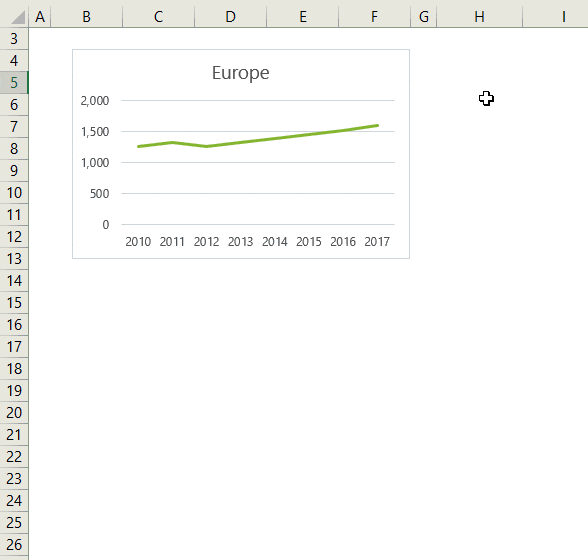Click the Europe chart title

point(240,73)
